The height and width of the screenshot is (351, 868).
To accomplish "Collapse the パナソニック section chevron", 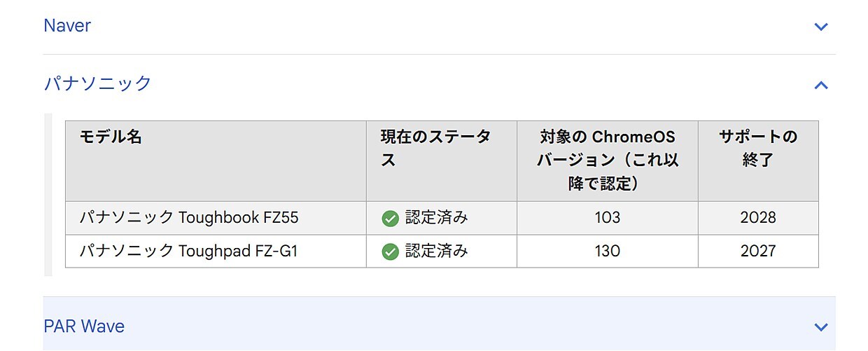I will pos(821,85).
